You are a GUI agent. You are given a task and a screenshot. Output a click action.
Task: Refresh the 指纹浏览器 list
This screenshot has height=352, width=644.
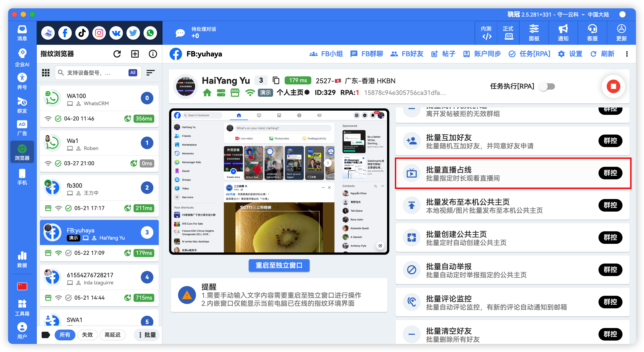(x=117, y=54)
